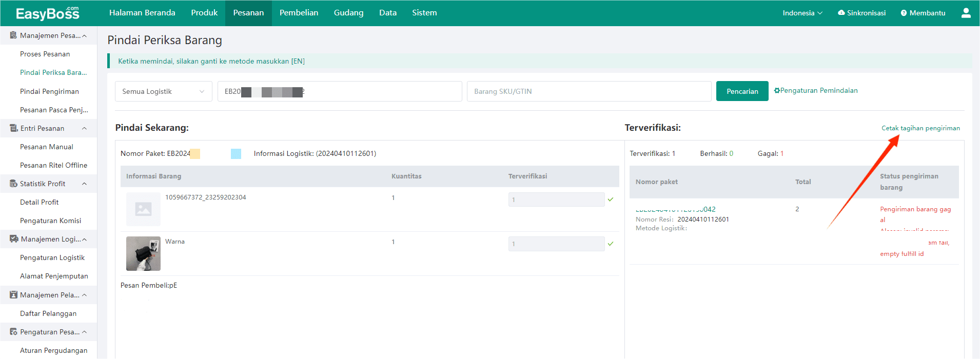Image resolution: width=980 pixels, height=359 pixels.
Task: Click the Sinkronisasi cloud icon
Action: (x=841, y=13)
